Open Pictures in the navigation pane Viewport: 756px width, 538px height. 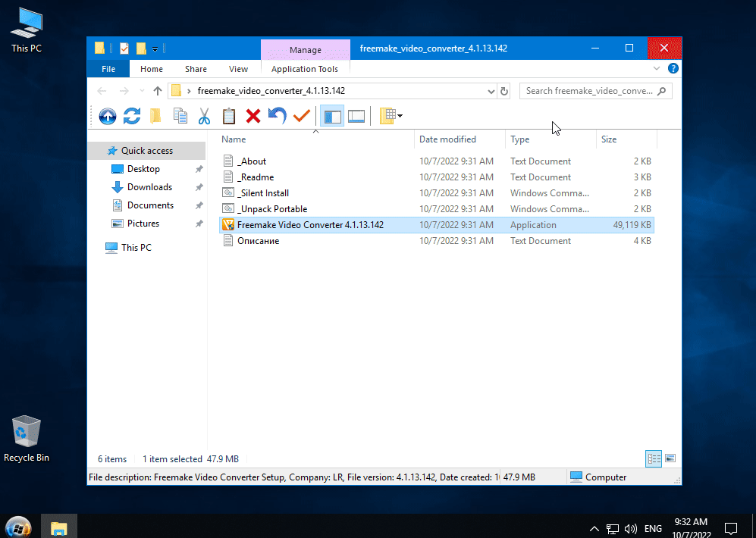[143, 224]
